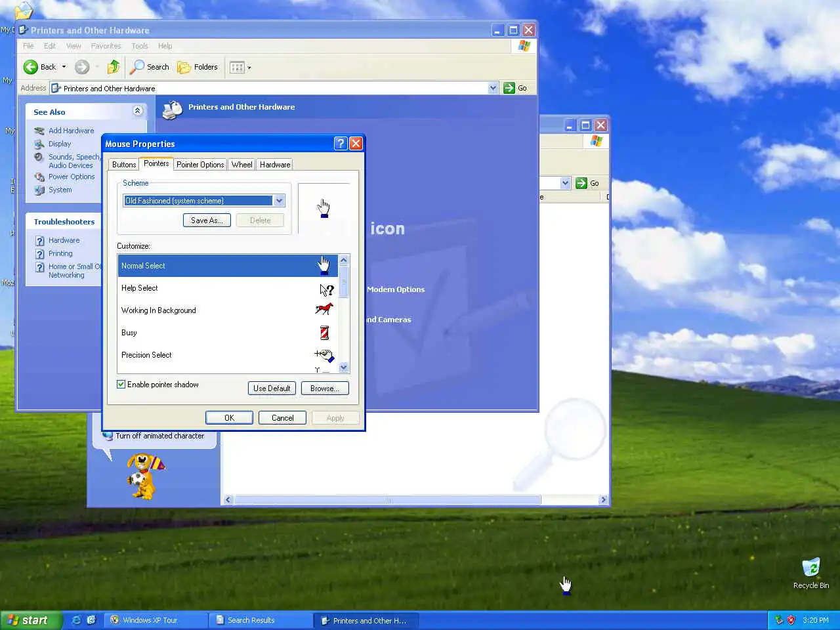Open the View menu
Viewport: 840px width, 630px height.
tap(73, 46)
